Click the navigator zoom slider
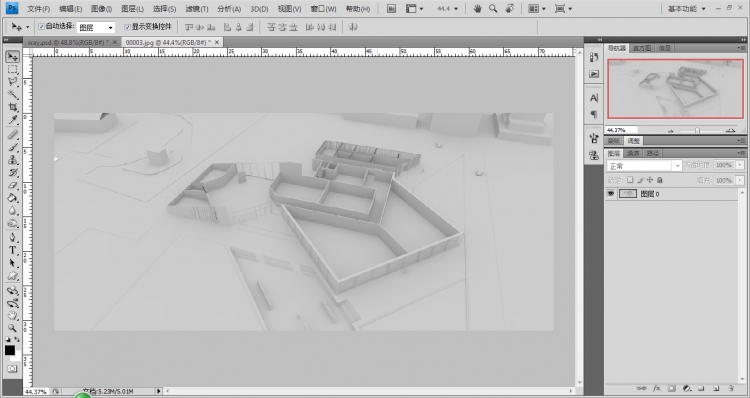The image size is (750, 398). [x=697, y=130]
